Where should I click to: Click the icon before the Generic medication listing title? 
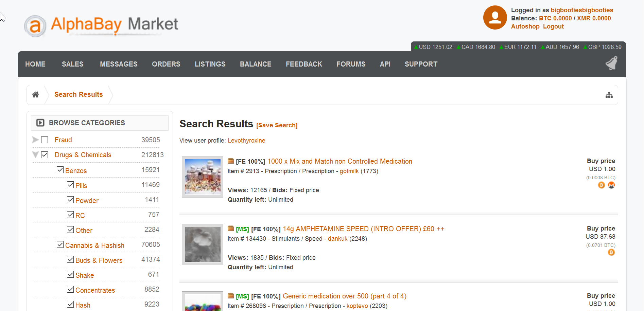coord(231,296)
